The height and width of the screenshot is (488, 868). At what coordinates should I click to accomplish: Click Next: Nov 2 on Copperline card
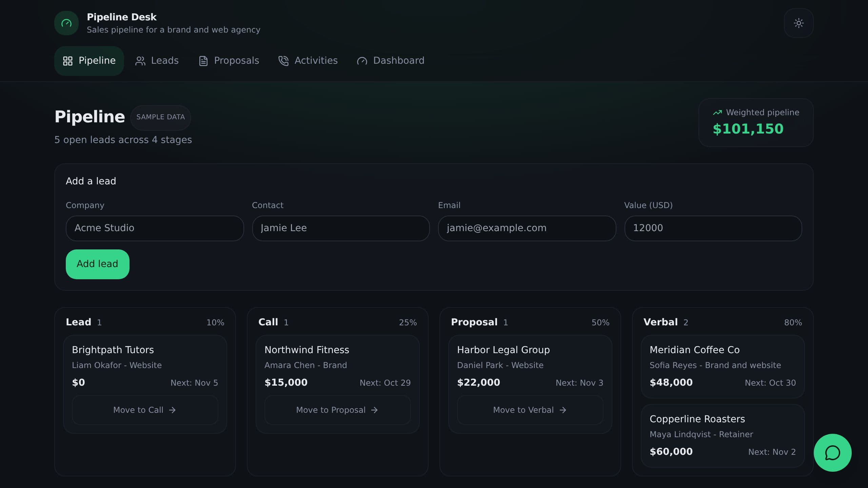click(x=772, y=452)
